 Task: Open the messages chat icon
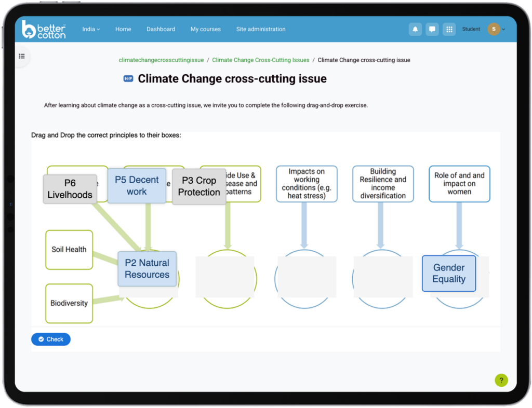432,30
